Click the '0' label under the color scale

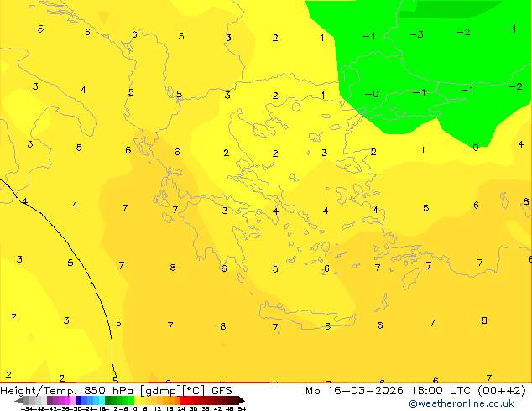[135, 408]
